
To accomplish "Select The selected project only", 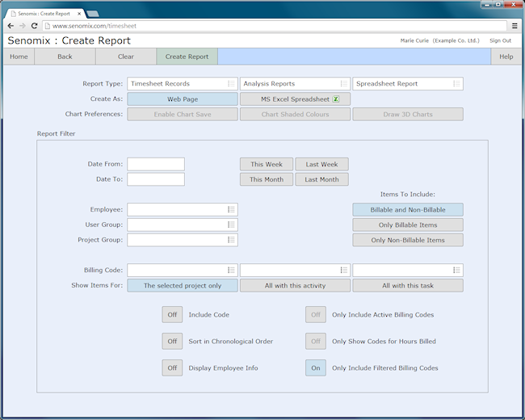I will point(183,285).
